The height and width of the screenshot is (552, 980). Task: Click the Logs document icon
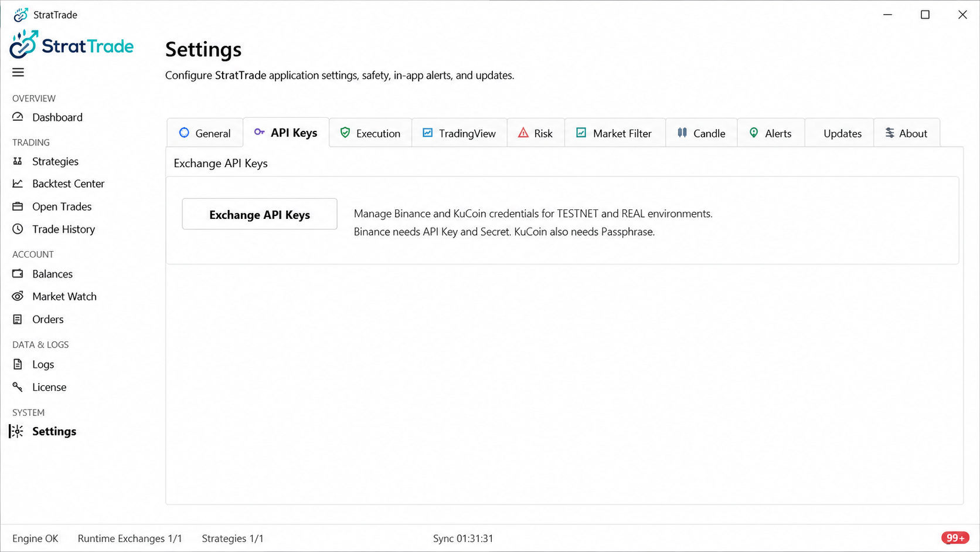coord(18,364)
